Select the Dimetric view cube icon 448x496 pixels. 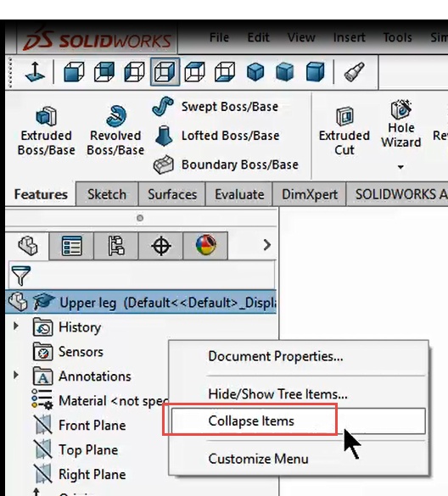316,72
